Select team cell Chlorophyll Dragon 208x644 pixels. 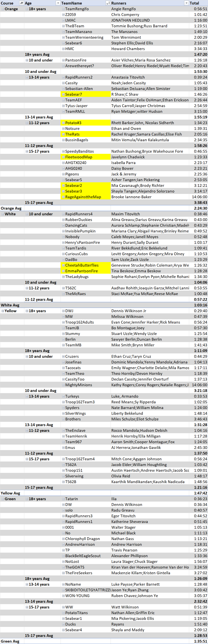click(85, 539)
